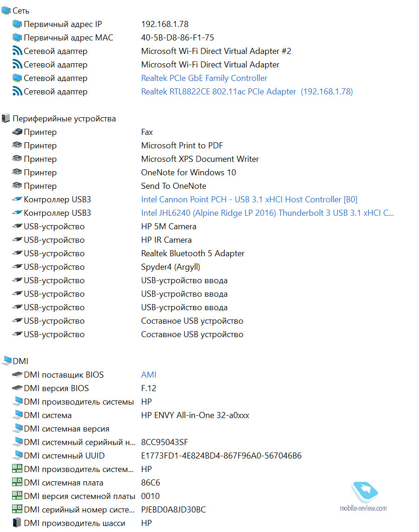Select the Microsoft XPS Document Writer value
Image resolution: width=419 pixels, height=532 pixels.
(200, 159)
